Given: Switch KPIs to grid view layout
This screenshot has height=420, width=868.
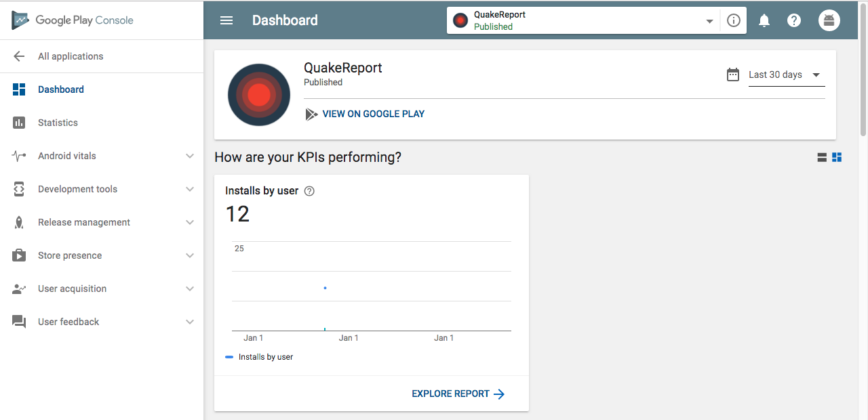Looking at the screenshot, I should click(837, 157).
